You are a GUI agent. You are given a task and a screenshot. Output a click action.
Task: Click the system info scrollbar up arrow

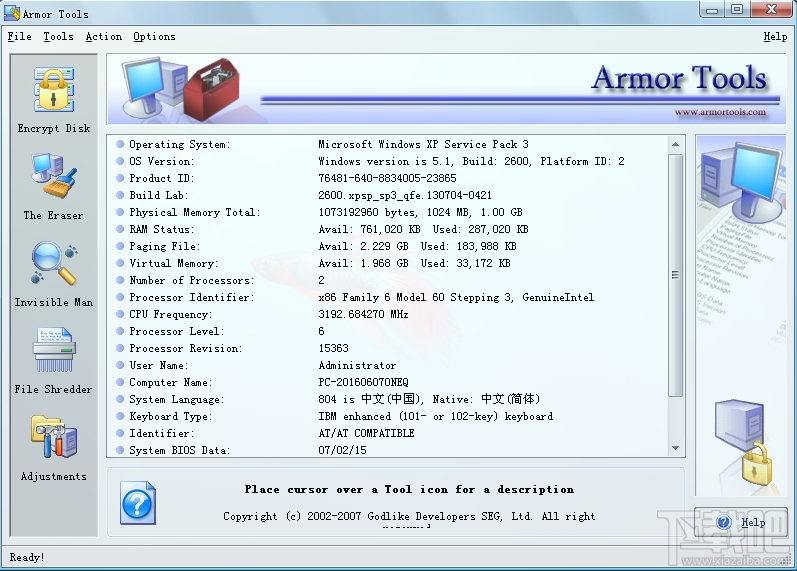[x=675, y=144]
